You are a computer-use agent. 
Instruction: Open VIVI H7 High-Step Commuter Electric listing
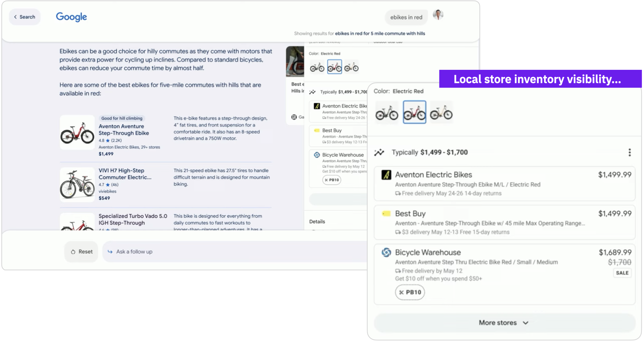pos(125,174)
